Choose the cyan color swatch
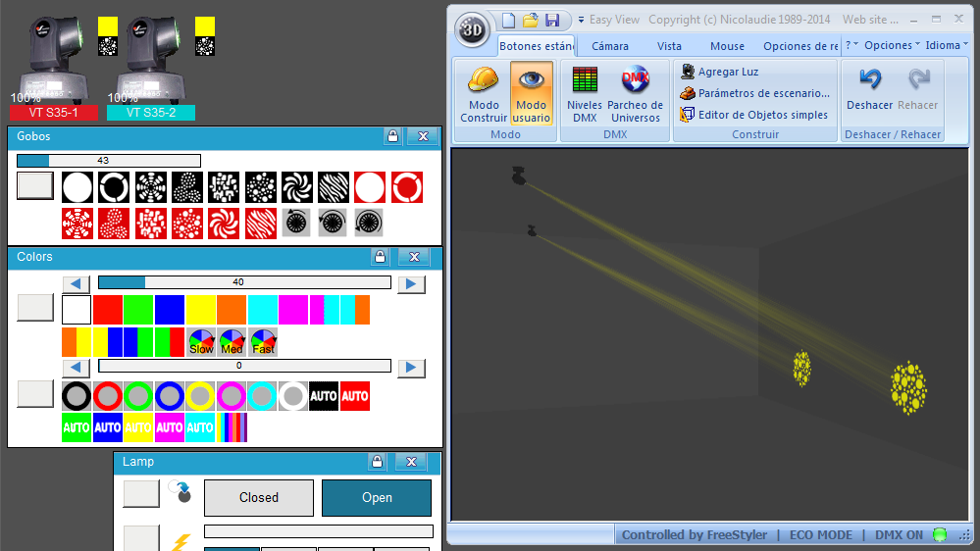The width and height of the screenshot is (980, 551). point(263,310)
